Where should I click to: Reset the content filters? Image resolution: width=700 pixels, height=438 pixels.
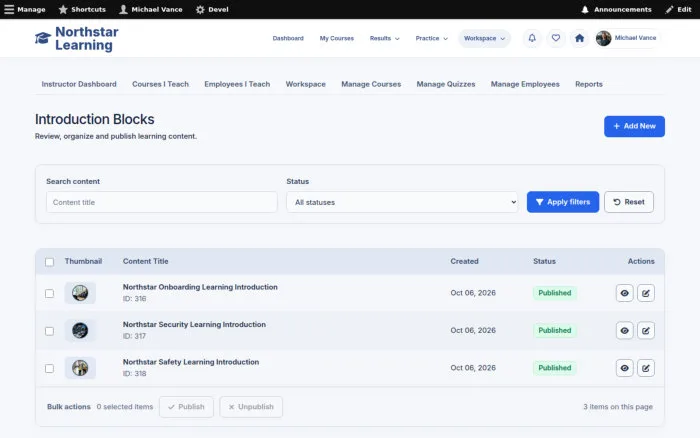pyautogui.click(x=629, y=202)
